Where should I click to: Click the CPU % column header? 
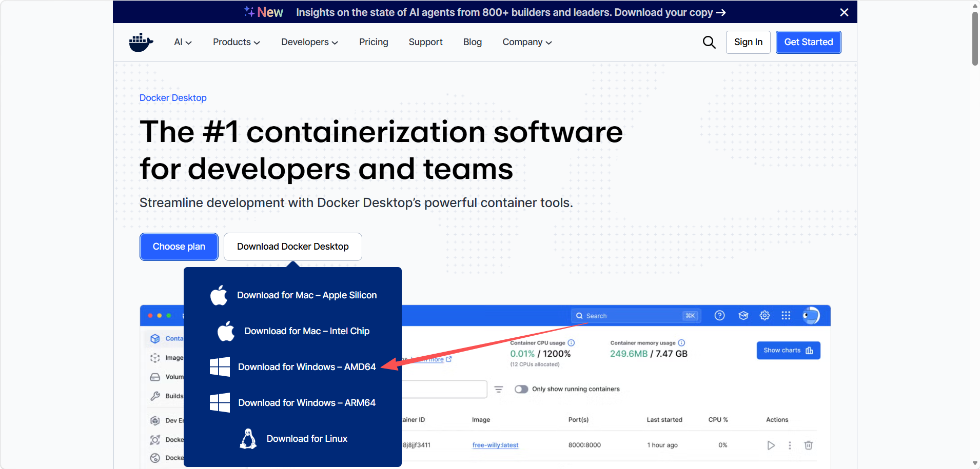[x=718, y=420]
